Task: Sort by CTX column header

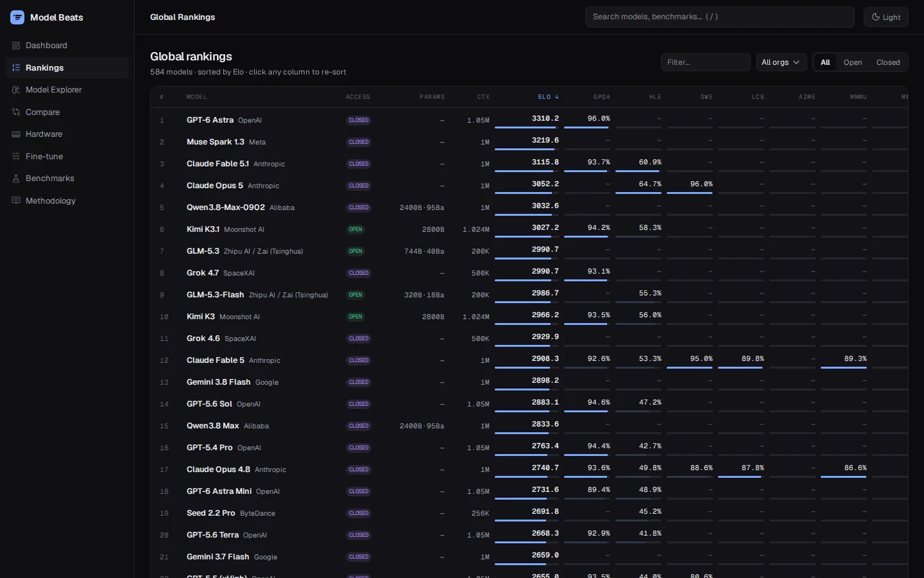Action: tap(483, 97)
